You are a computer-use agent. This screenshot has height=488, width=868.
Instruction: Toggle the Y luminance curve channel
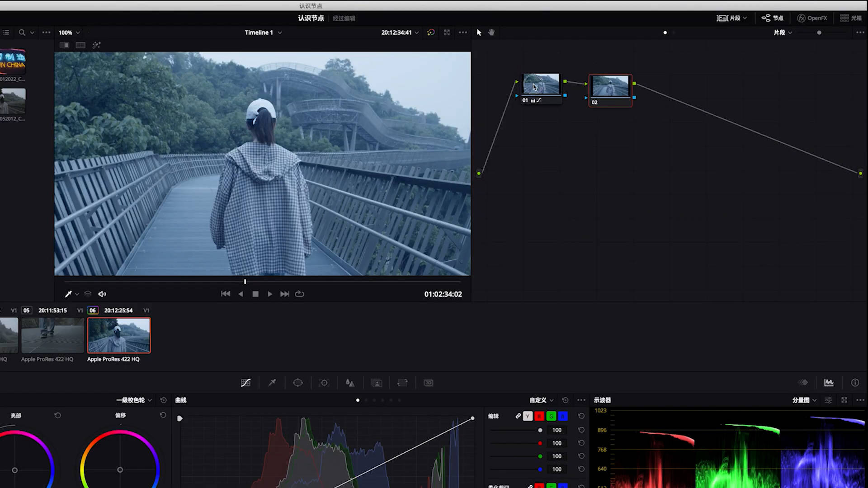pyautogui.click(x=528, y=416)
